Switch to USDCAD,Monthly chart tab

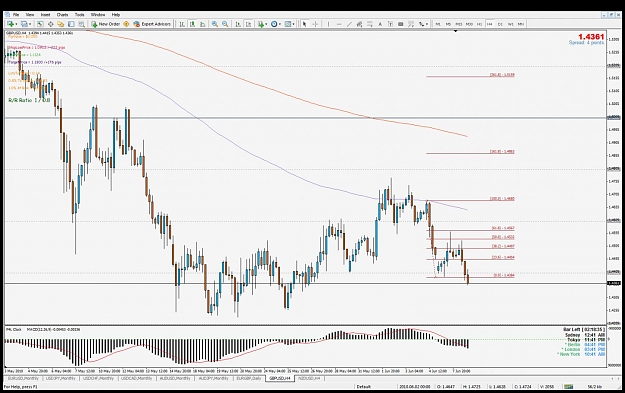(137, 378)
